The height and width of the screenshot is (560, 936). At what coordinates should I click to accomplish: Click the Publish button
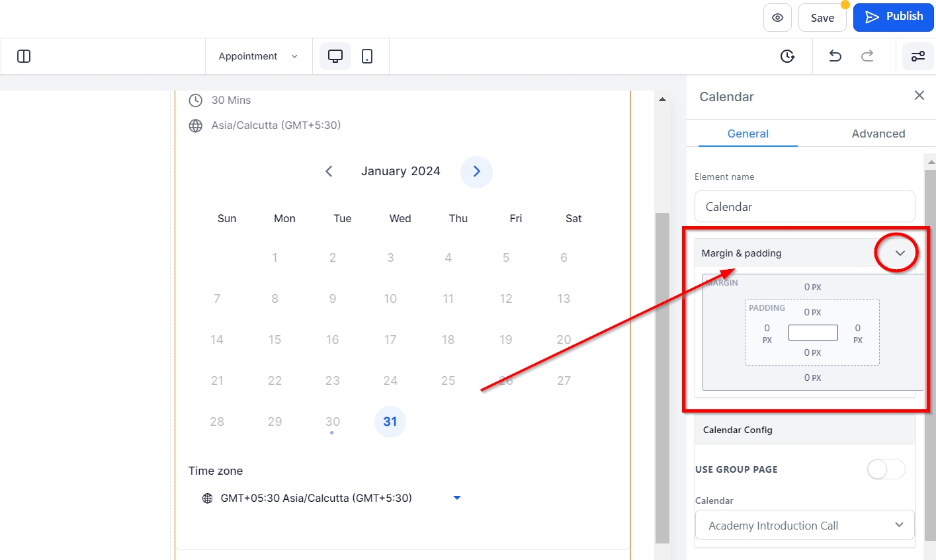[893, 17]
